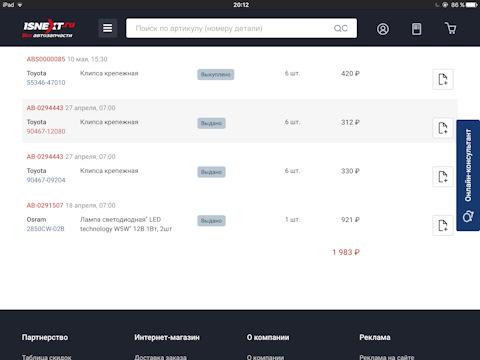Screen dimensions: 480x360
Task: Add document for part 90467-09204
Action: (443, 177)
